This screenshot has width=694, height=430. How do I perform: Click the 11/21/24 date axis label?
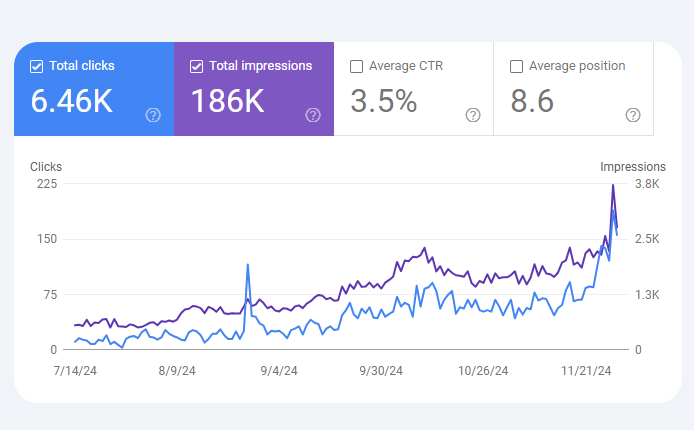582,370
